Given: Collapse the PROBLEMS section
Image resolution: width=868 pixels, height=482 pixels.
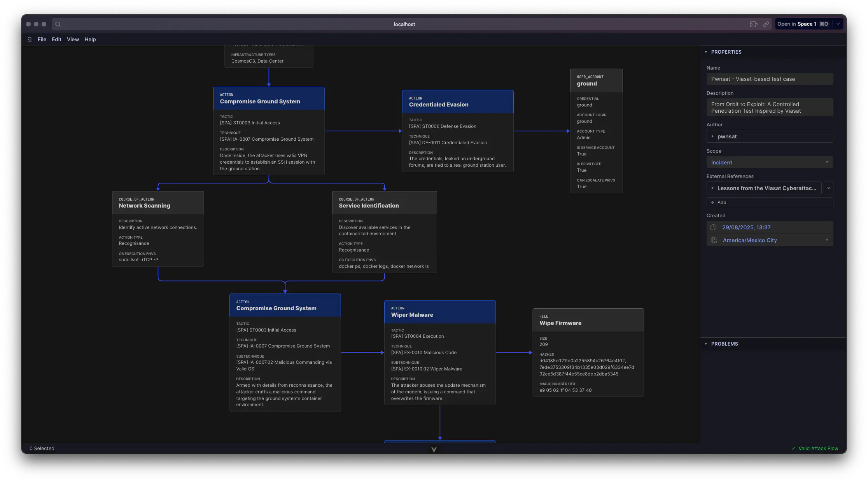Looking at the screenshot, I should click(706, 344).
